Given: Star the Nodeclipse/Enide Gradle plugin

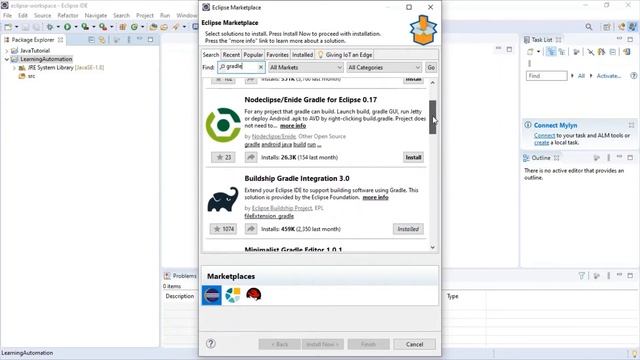Looking at the screenshot, I should pos(223,157).
